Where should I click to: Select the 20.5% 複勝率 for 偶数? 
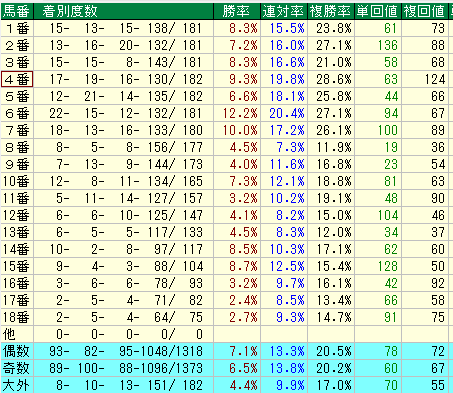pyautogui.click(x=334, y=352)
